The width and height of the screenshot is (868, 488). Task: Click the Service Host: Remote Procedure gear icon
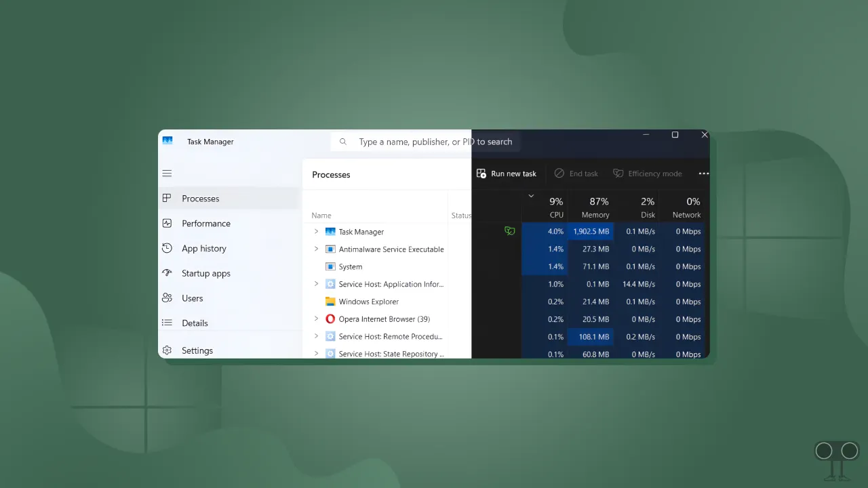[x=330, y=336]
